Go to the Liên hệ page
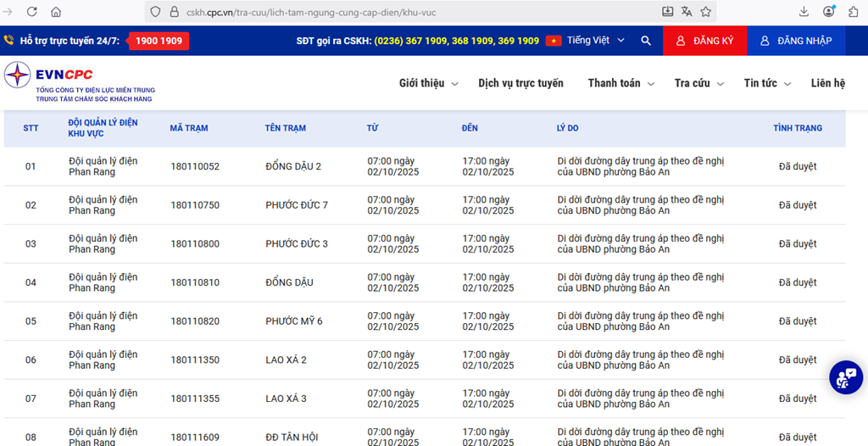 pos(827,83)
